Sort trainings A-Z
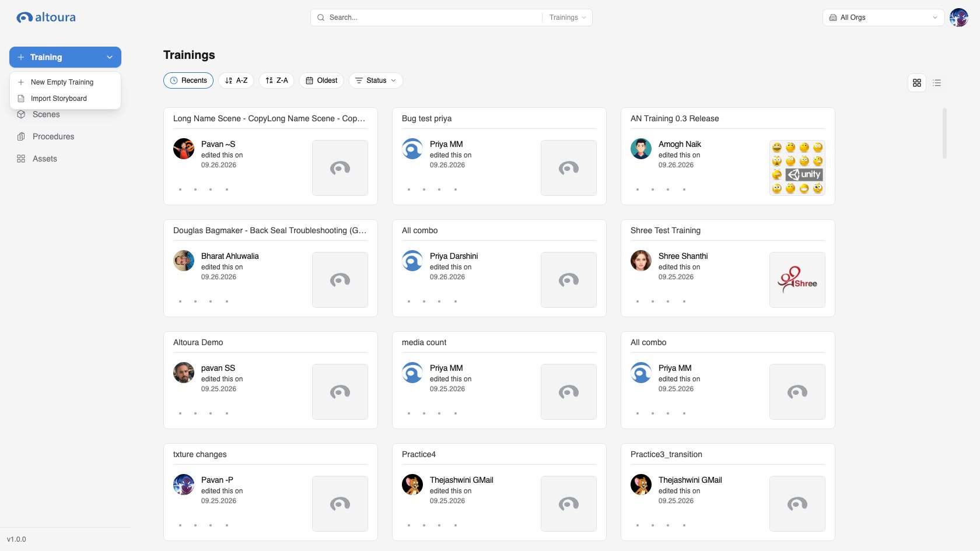The image size is (980, 551). coord(236,80)
